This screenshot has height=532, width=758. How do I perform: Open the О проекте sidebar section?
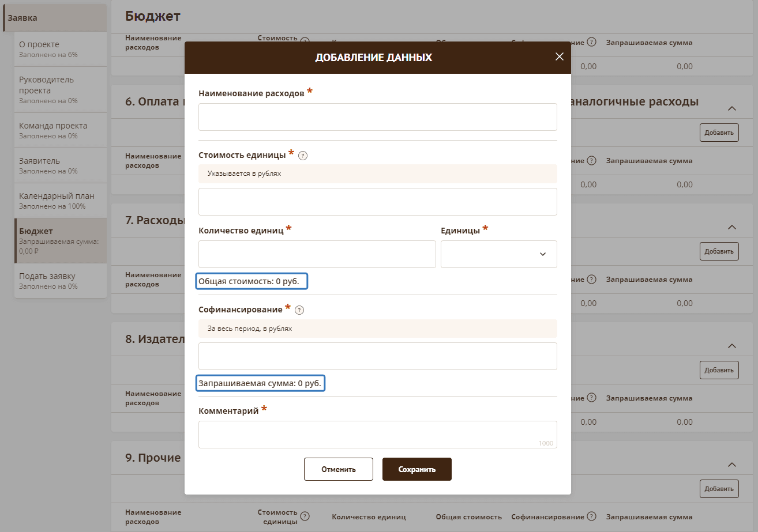coord(60,49)
